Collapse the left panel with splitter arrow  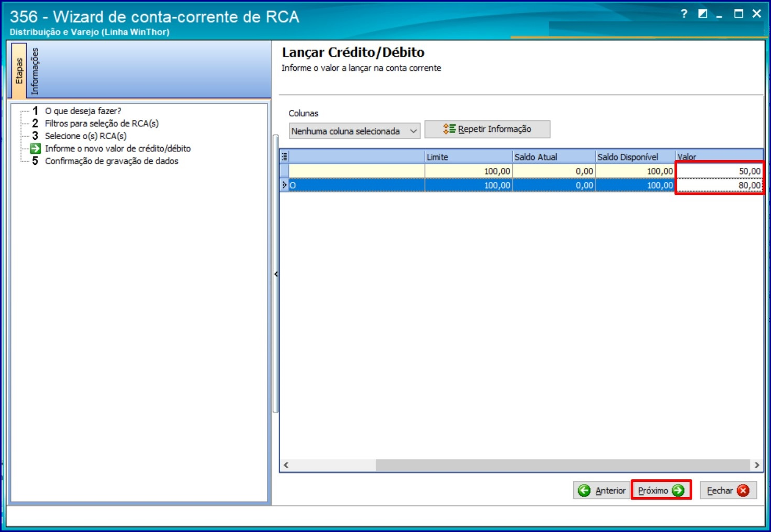pos(276,274)
